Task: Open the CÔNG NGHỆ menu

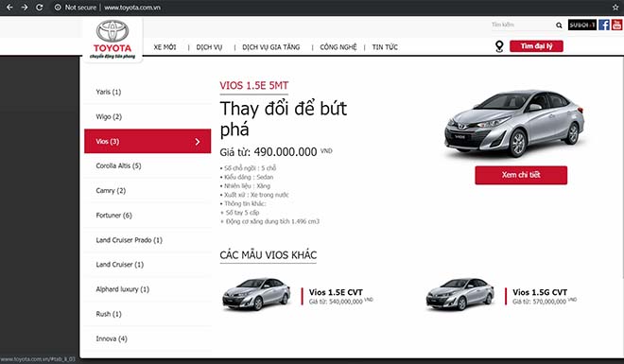Action: pos(338,47)
